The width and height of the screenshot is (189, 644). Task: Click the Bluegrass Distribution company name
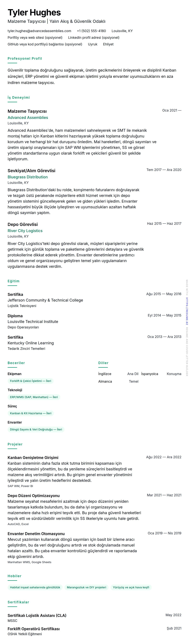pos(27,177)
